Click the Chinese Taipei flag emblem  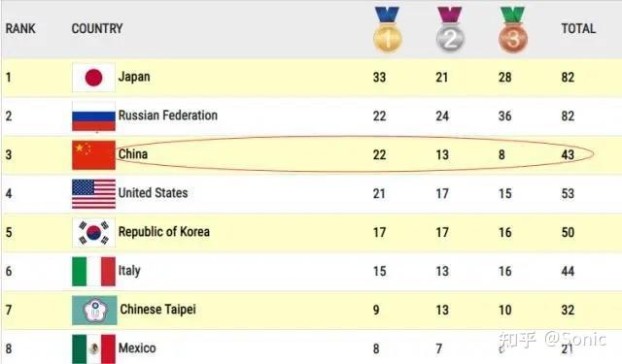[94, 311]
